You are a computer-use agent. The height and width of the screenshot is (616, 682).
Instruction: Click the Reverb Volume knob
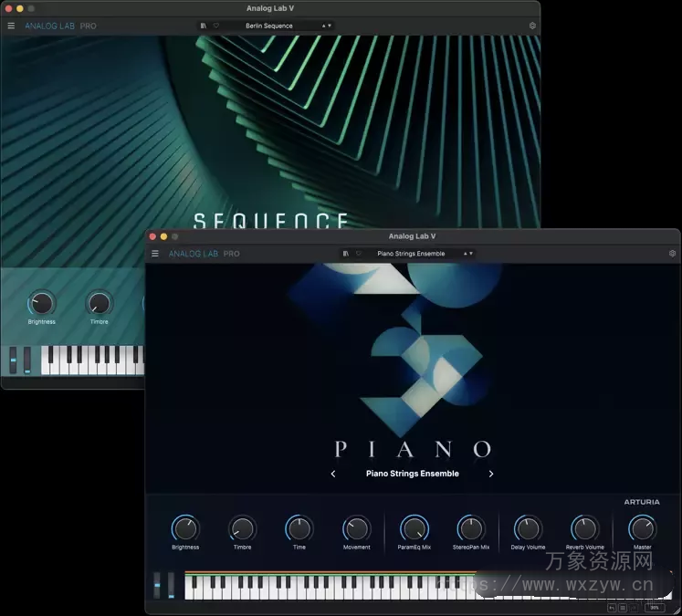tap(585, 528)
